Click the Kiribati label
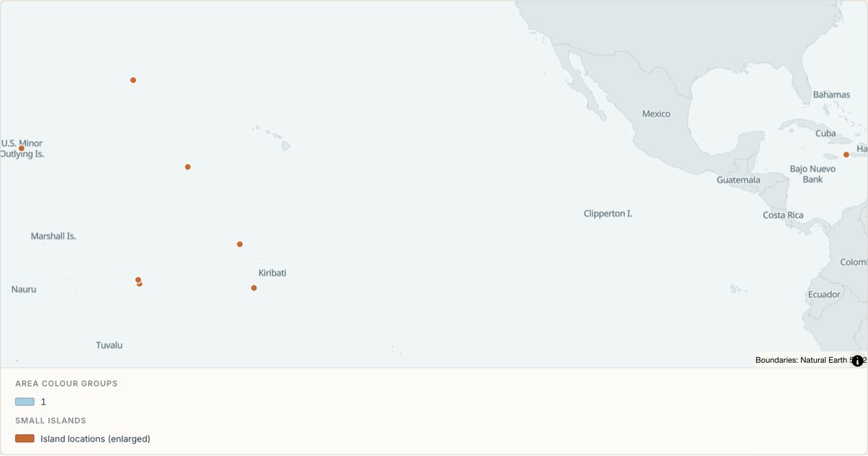This screenshot has width=868, height=456. (273, 273)
